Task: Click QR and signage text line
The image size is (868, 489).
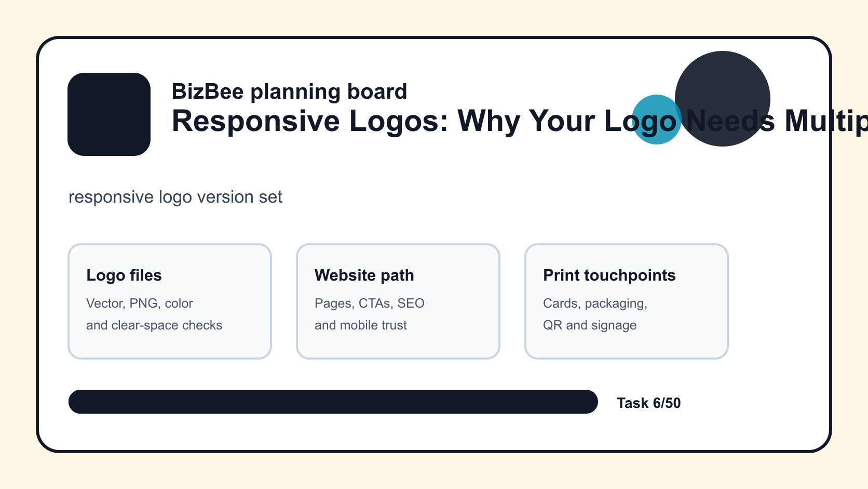Action: point(590,325)
